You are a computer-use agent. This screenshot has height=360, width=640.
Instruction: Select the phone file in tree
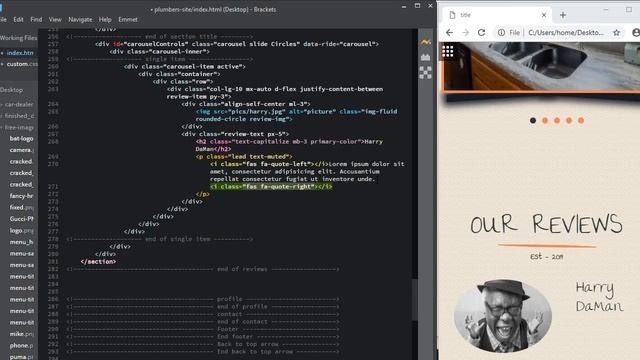(21, 345)
